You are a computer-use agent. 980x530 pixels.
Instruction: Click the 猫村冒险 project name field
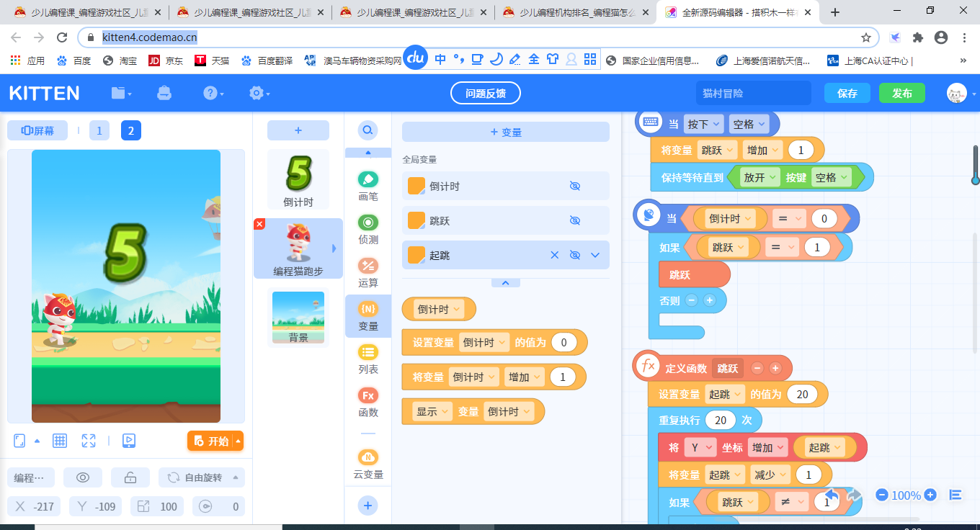coord(754,93)
